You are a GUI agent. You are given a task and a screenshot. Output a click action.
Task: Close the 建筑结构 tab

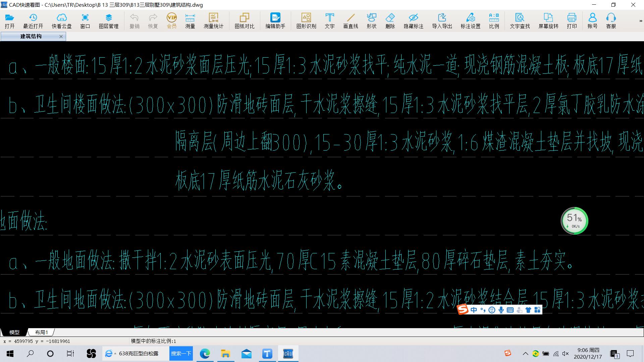61,37
